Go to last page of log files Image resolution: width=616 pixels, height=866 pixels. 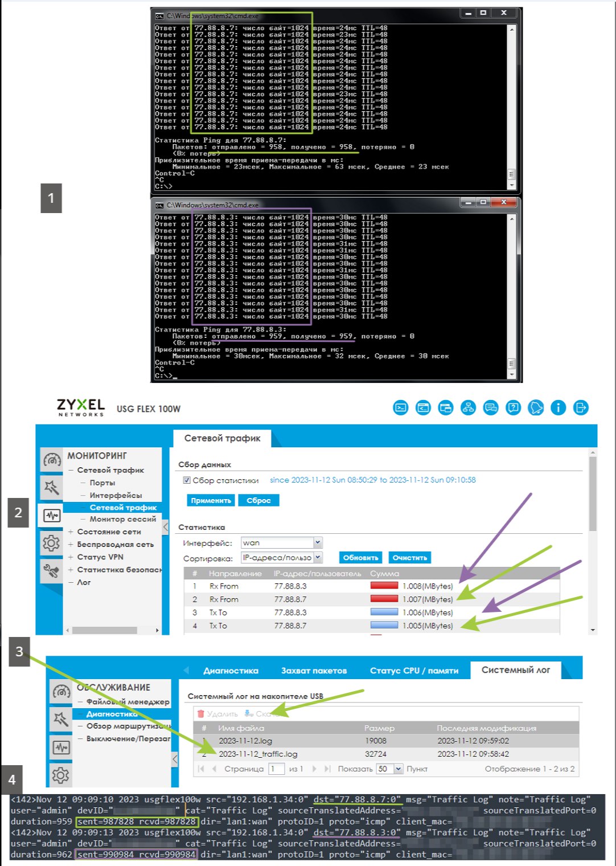[x=327, y=769]
